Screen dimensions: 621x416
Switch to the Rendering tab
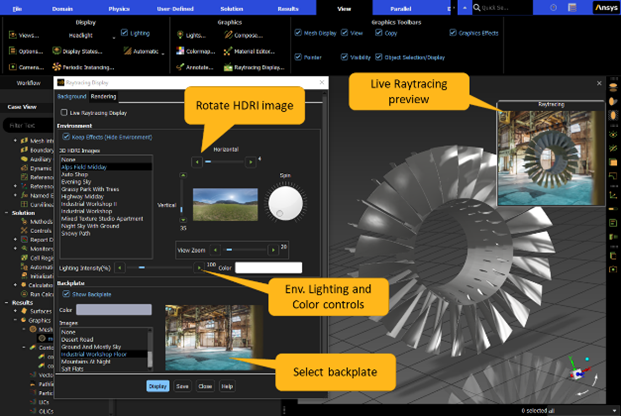coord(103,97)
